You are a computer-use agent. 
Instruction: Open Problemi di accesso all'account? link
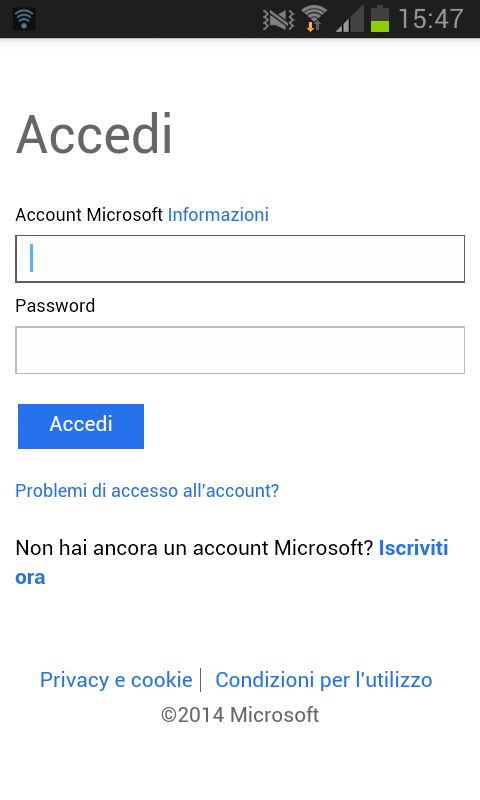pos(147,490)
